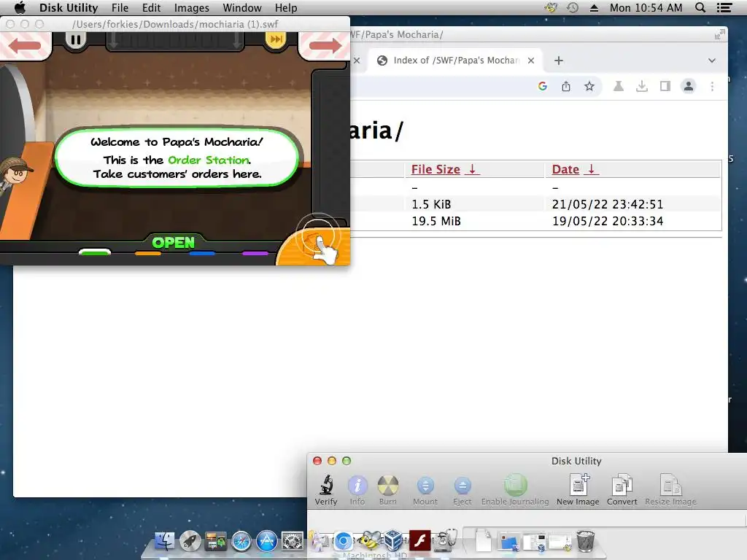Screen dimensions: 747x560
Task: Expand the browser tab search chevron
Action: [x=712, y=61]
